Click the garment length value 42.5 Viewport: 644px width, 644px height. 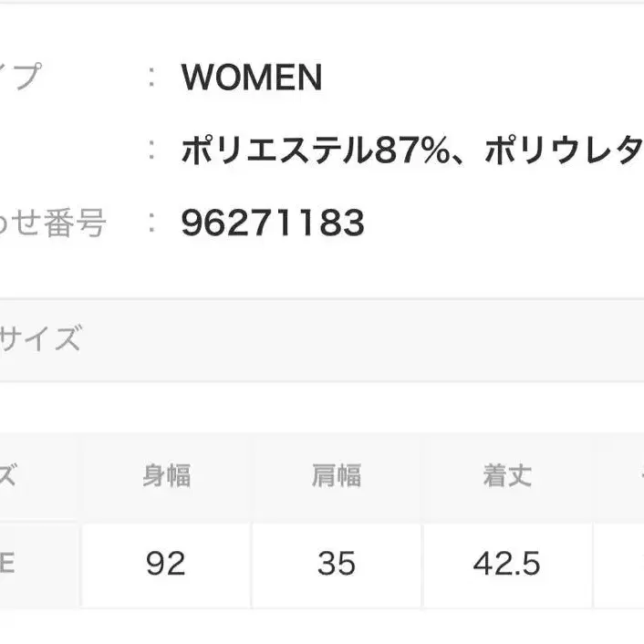507,565
